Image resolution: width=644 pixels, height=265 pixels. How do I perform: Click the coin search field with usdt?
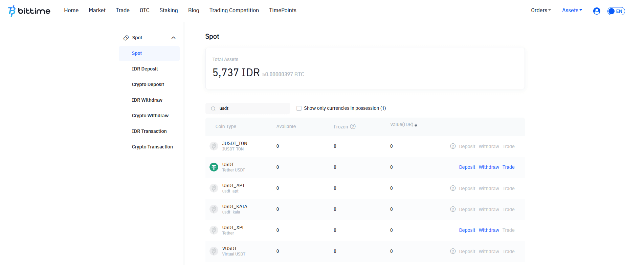tap(248, 108)
